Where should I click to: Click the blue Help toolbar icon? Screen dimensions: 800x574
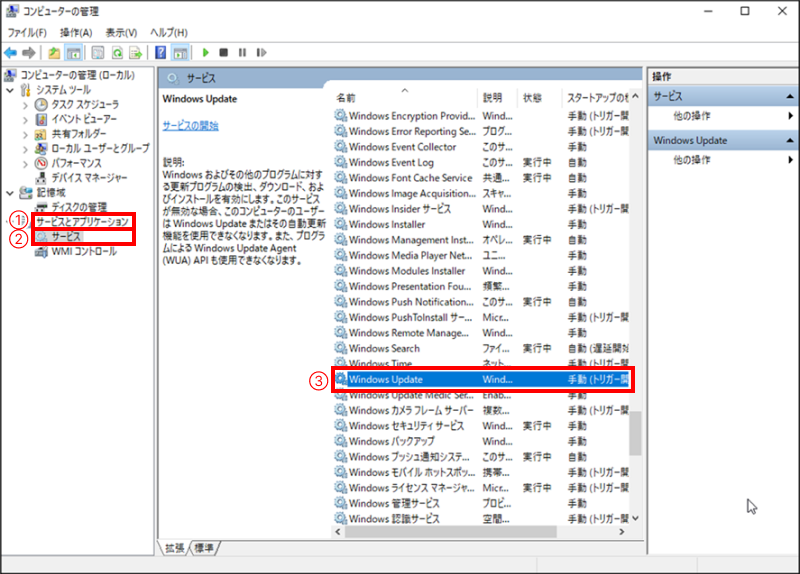click(x=160, y=53)
